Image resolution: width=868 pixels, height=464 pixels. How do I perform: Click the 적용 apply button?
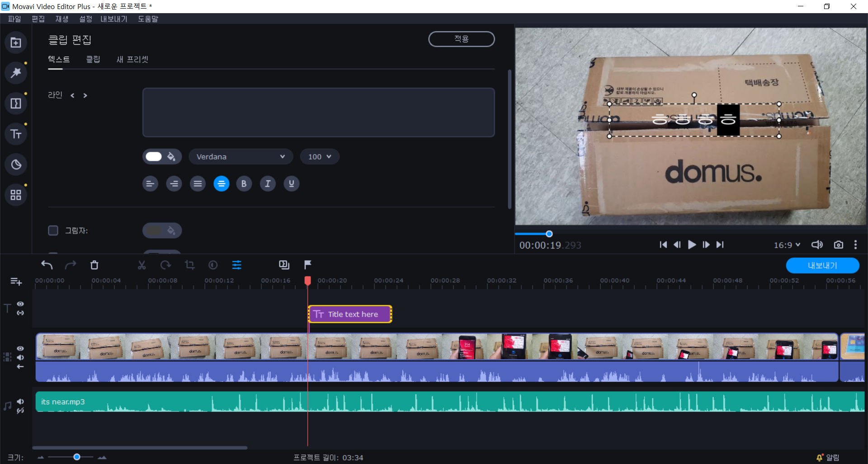point(462,39)
